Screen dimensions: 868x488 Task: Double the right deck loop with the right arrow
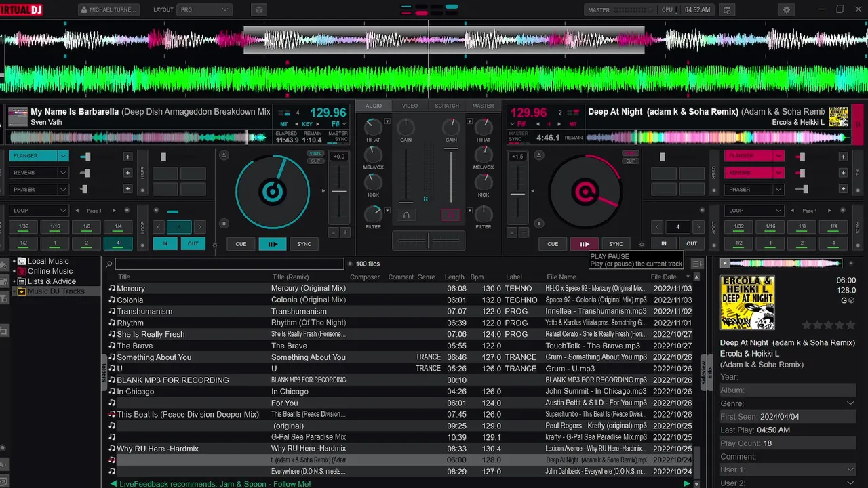coord(698,227)
